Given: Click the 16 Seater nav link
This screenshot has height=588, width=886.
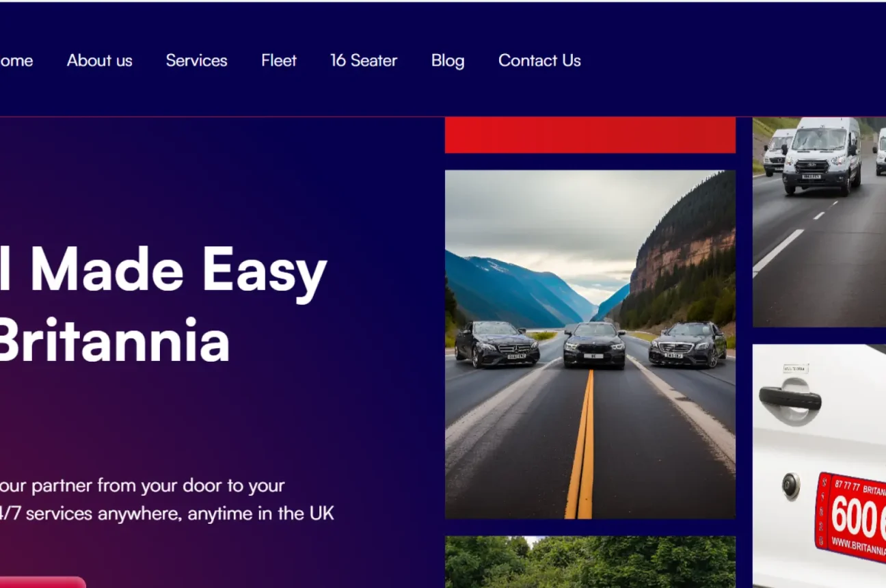Looking at the screenshot, I should point(364,60).
